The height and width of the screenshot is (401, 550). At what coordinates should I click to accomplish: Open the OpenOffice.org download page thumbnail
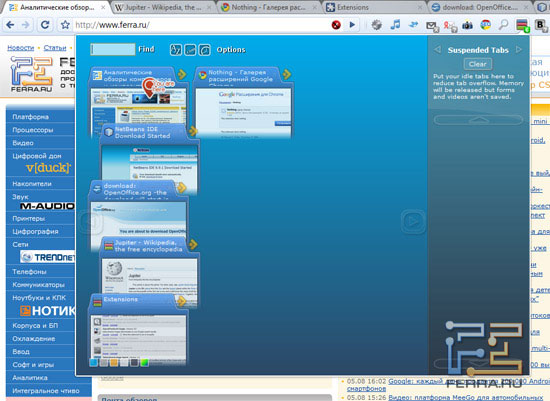[139, 219]
